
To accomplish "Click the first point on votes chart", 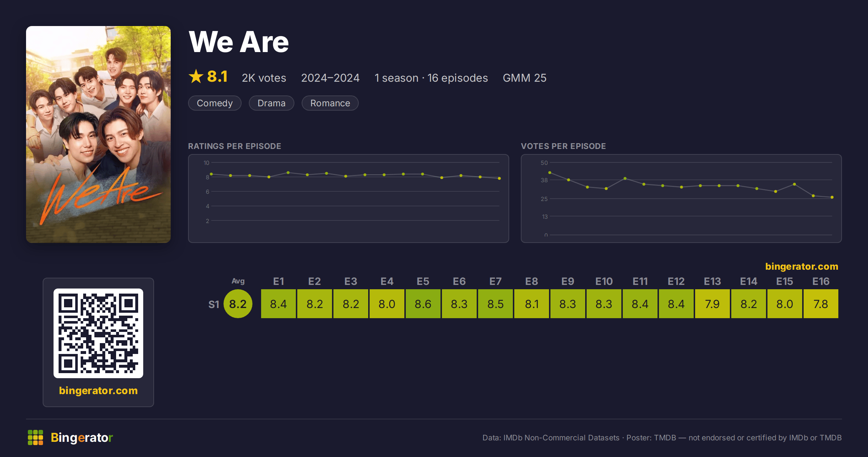I will [x=550, y=173].
